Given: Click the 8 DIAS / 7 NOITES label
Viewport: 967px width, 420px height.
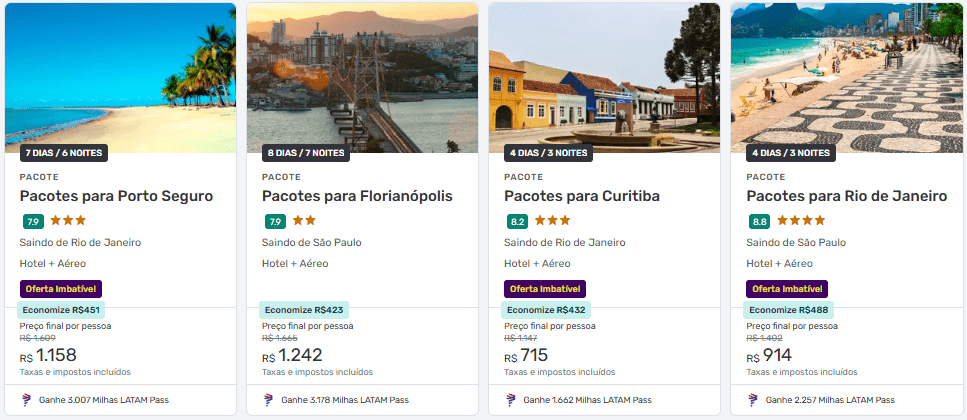Looking at the screenshot, I should [x=307, y=153].
